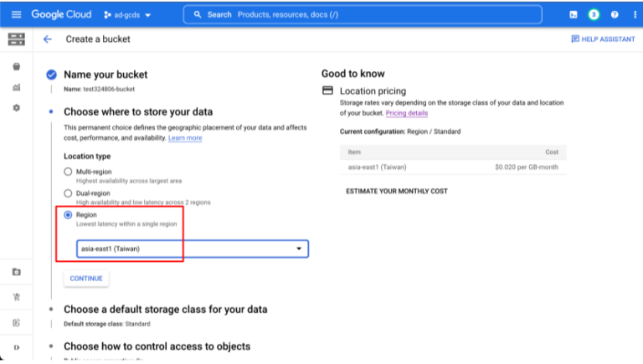
Task: Click the magnifier search icon
Action: pyautogui.click(x=198, y=15)
